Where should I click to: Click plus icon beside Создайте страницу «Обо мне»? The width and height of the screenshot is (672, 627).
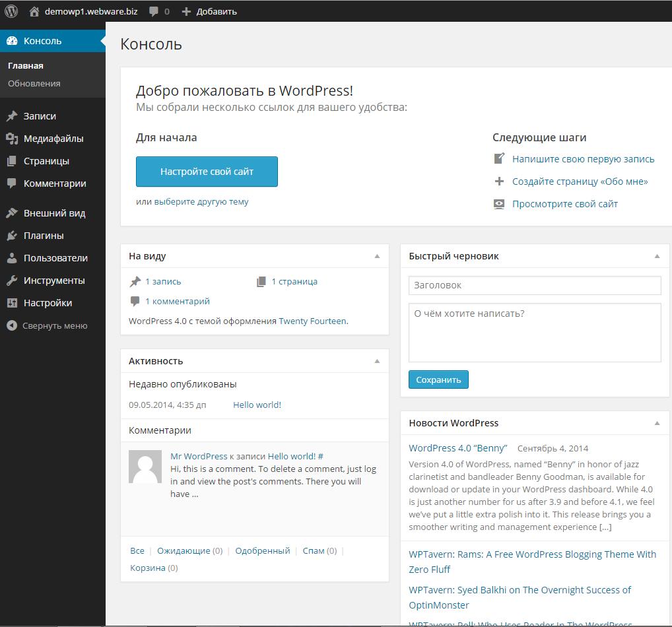pos(499,181)
